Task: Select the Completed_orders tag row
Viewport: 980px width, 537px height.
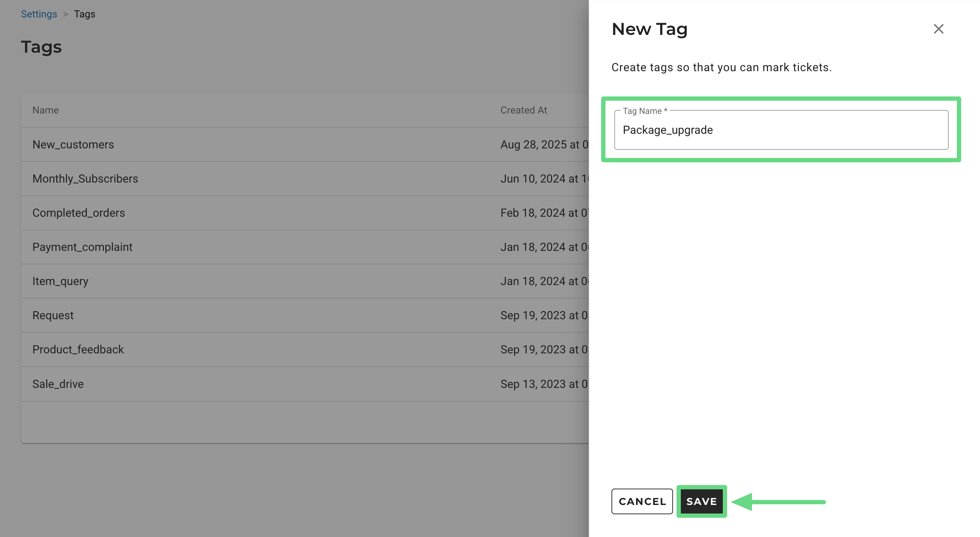Action: coord(78,213)
